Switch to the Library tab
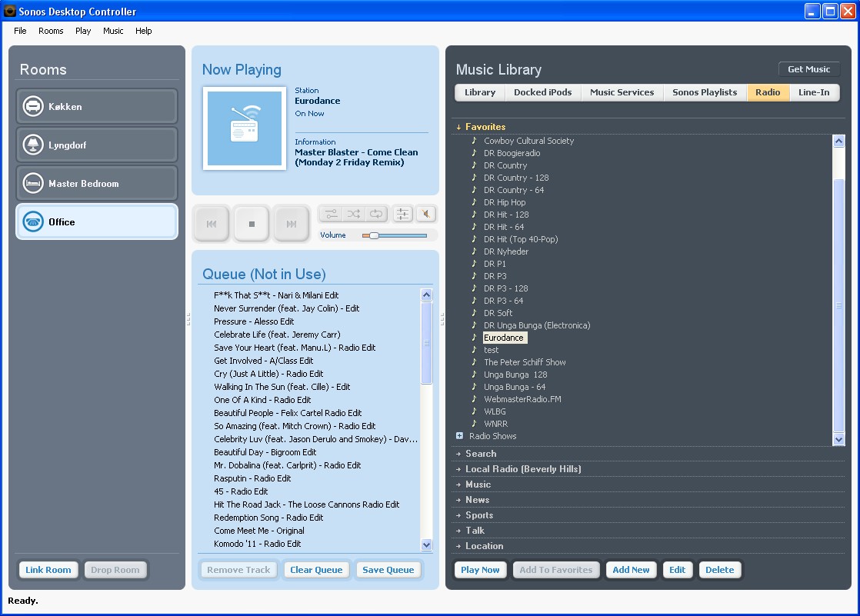The image size is (860, 616). (x=480, y=92)
